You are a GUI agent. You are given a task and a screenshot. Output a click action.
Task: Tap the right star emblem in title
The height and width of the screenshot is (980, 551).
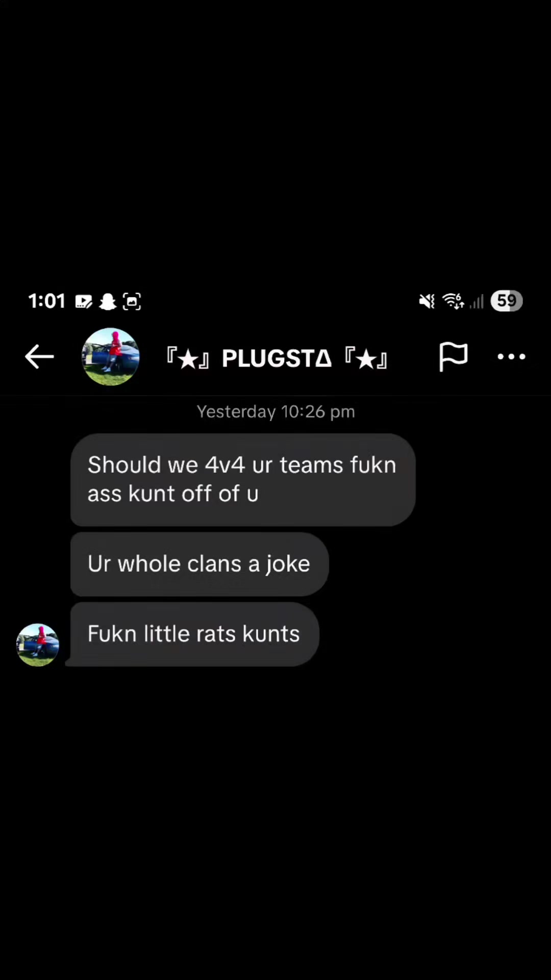[366, 358]
